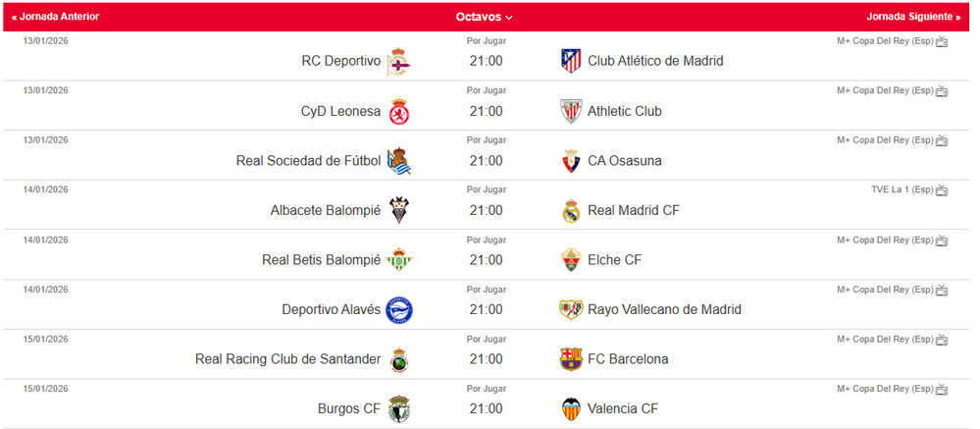Go to Jornada Anterior

[x=56, y=17]
